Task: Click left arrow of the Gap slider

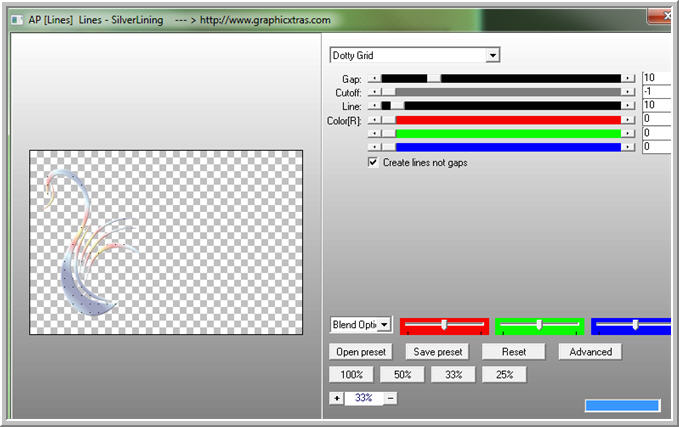Action: tap(375, 78)
